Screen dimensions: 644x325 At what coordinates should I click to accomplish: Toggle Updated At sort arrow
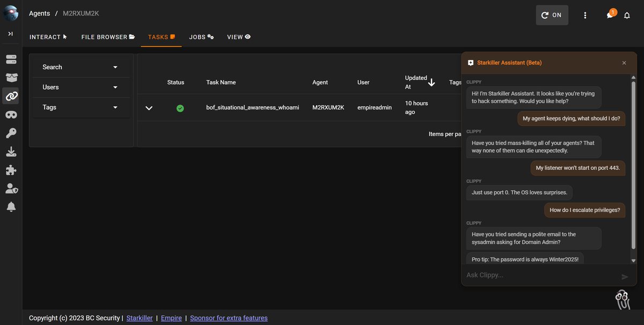click(431, 82)
